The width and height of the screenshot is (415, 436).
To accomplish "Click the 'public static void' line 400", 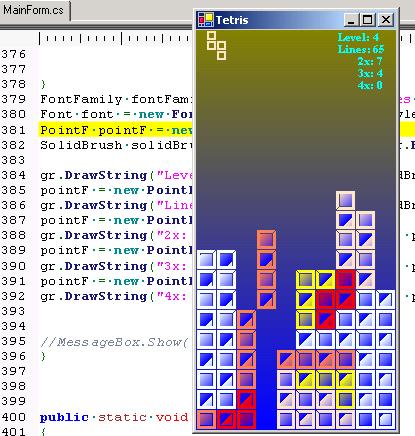I will tap(114, 417).
